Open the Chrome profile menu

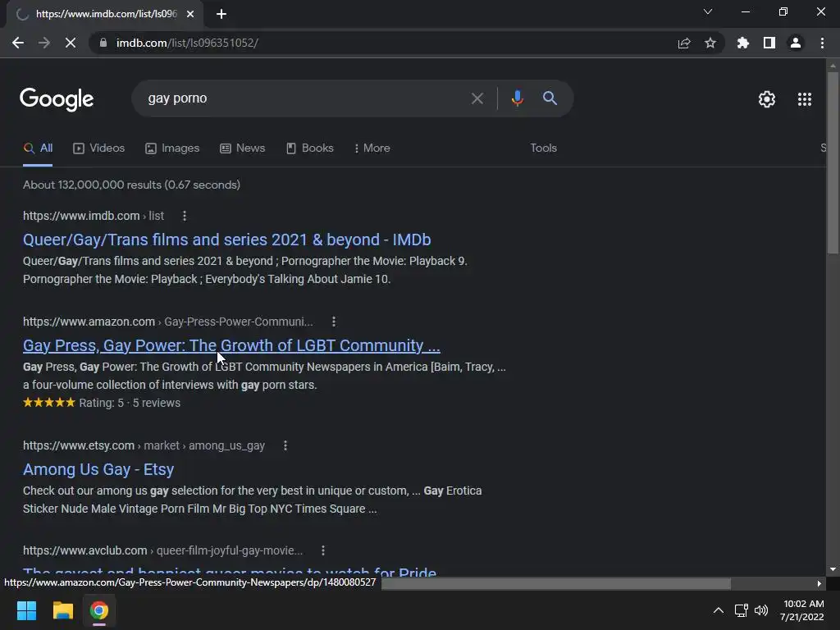[796, 43]
